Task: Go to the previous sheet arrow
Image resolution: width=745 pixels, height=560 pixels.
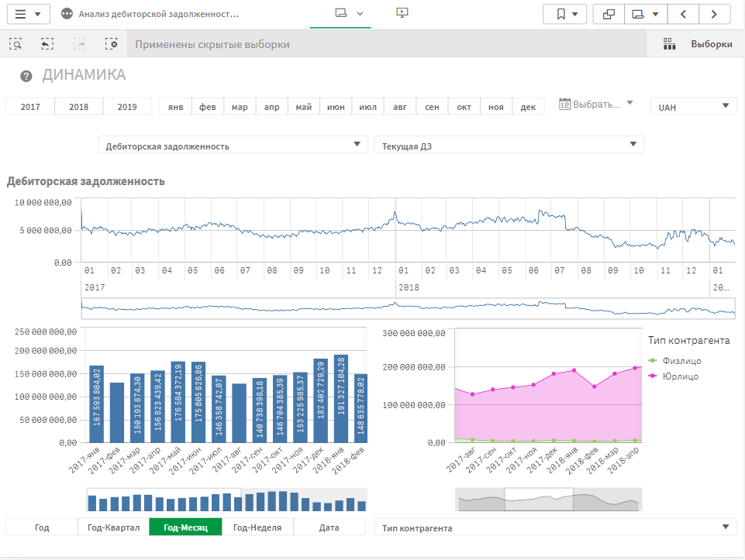Action: (683, 14)
